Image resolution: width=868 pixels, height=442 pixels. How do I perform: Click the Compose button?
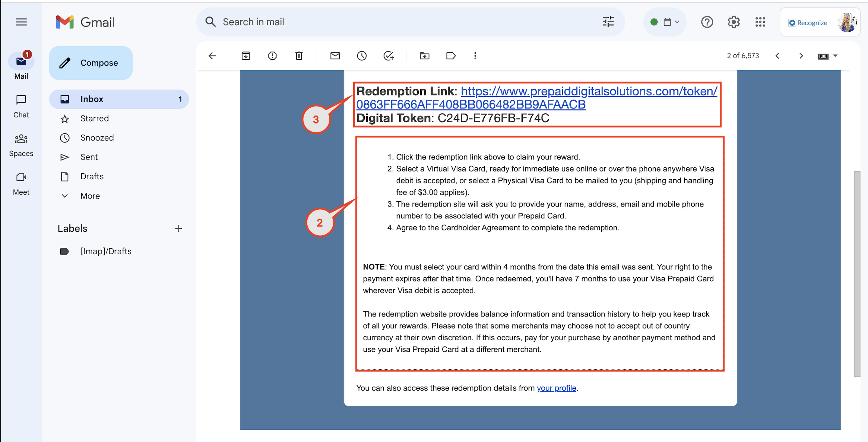pos(91,63)
